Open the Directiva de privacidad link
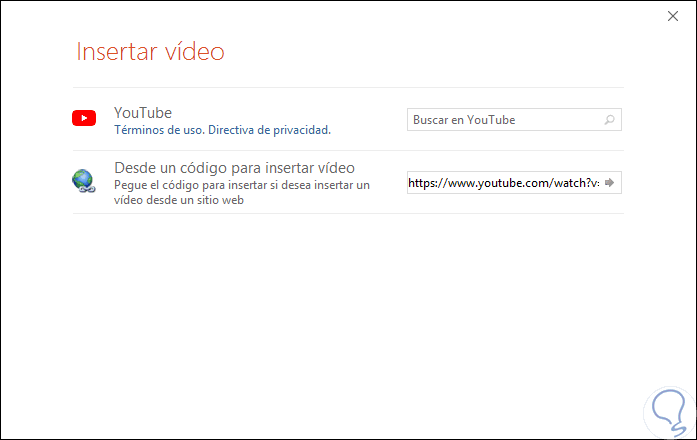The height and width of the screenshot is (440, 697). [x=269, y=130]
